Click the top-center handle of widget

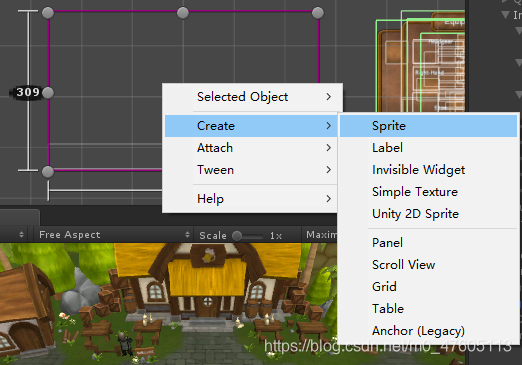183,13
